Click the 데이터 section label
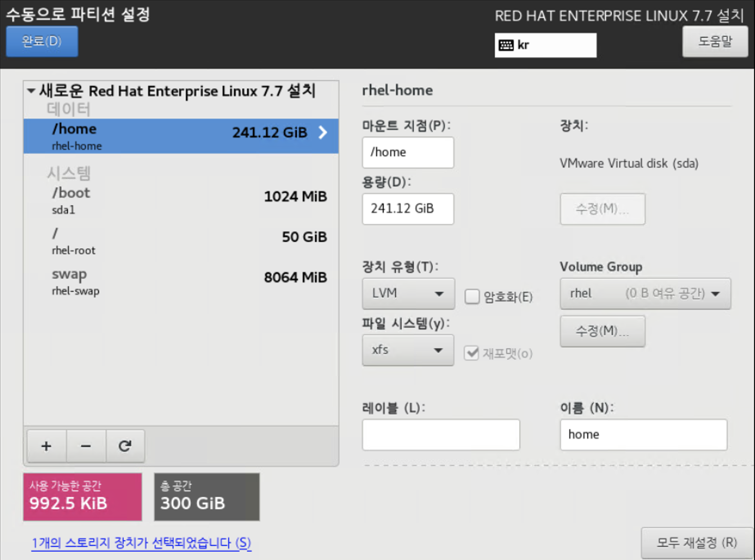The height and width of the screenshot is (560, 755). point(68,109)
